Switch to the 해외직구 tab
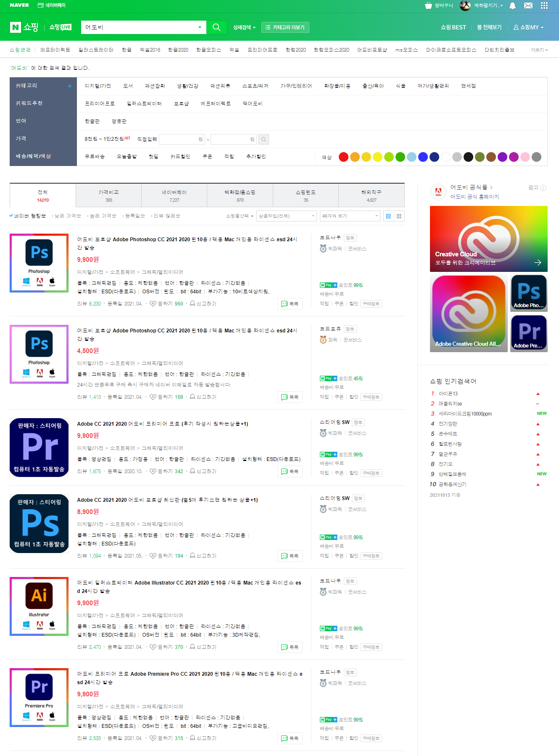This screenshot has width=559, height=756. [x=372, y=195]
